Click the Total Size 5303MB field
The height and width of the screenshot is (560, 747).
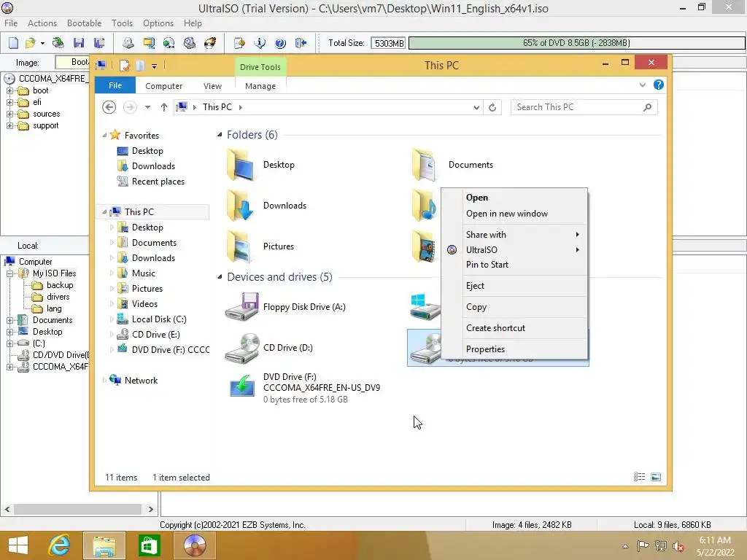[388, 43]
